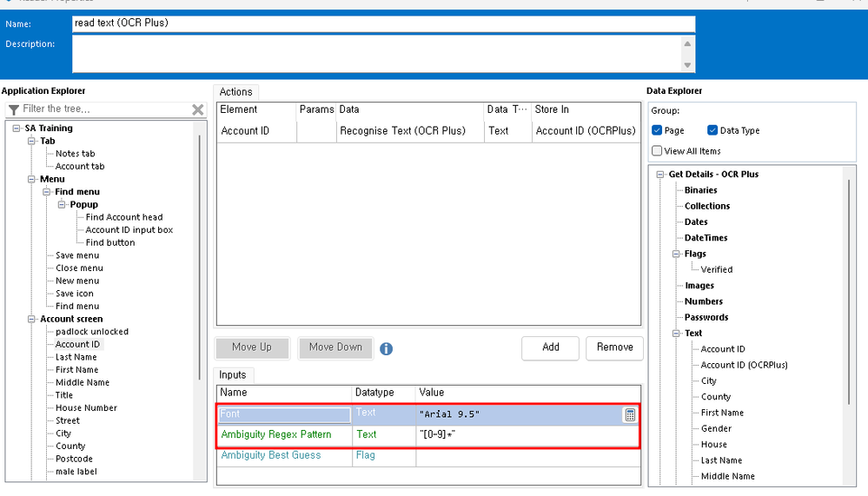Collapse the Flags data group
Screen dimensions: 868x496
click(x=677, y=254)
